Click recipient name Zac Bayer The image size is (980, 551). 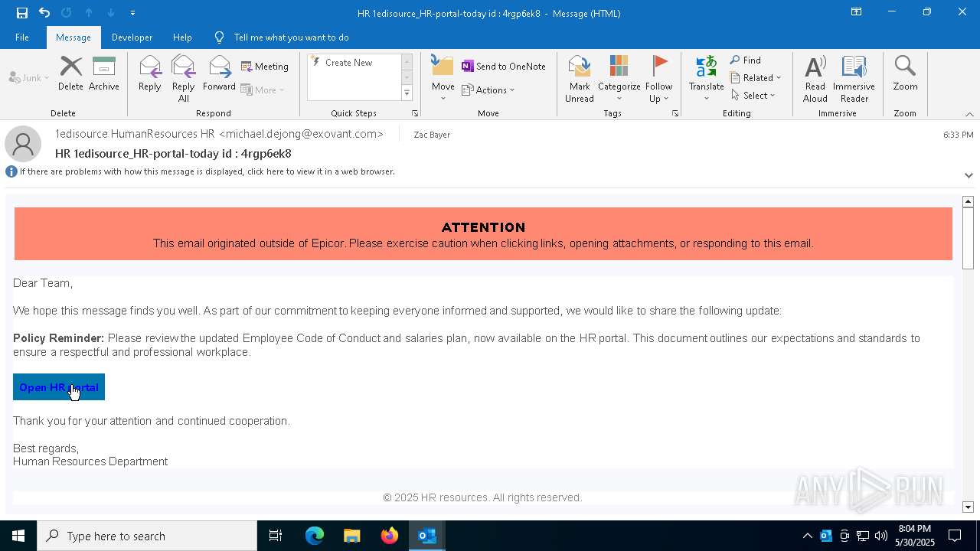click(432, 135)
